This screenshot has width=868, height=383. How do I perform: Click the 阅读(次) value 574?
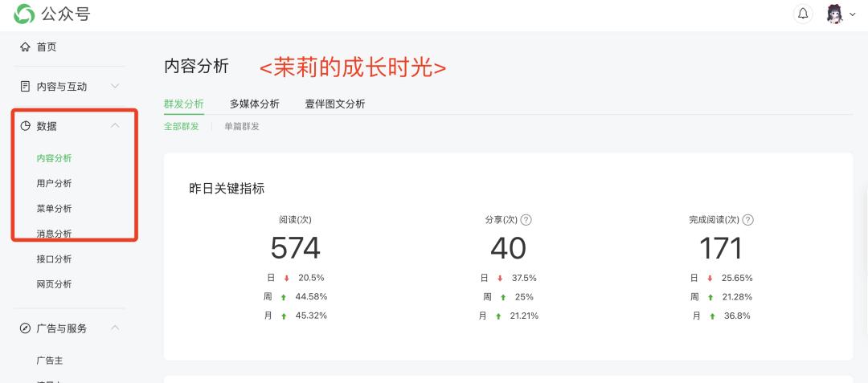[x=296, y=248]
